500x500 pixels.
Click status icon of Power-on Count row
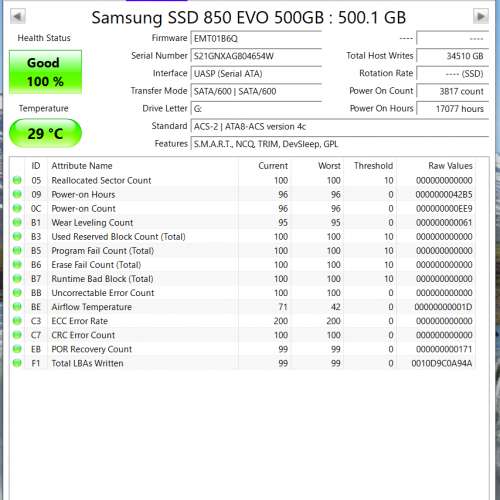tap(17, 208)
